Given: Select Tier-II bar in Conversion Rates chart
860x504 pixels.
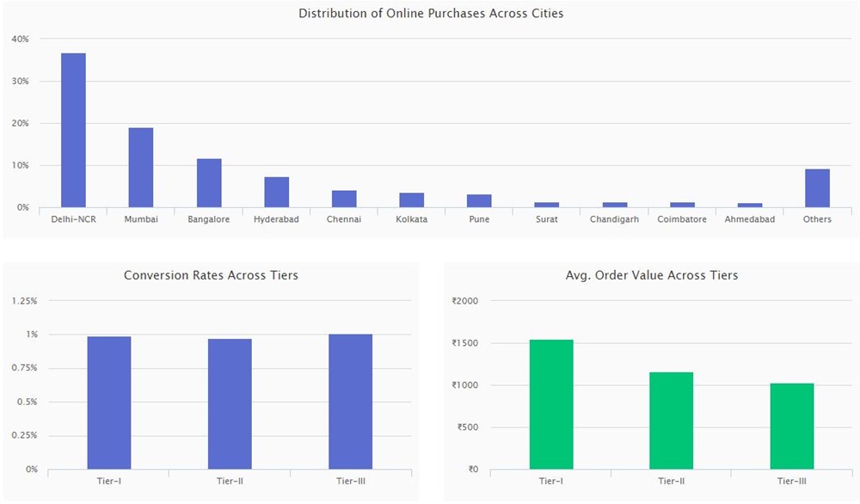Looking at the screenshot, I should click(x=230, y=404).
